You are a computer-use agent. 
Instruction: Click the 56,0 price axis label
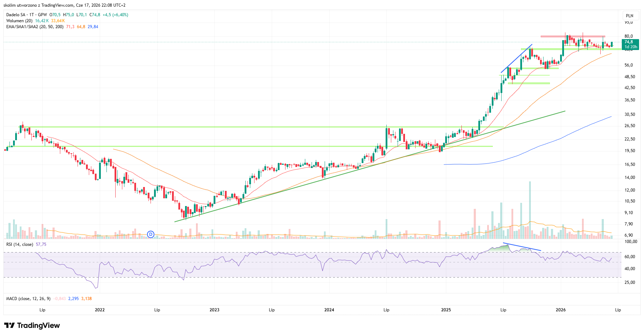[629, 65]
